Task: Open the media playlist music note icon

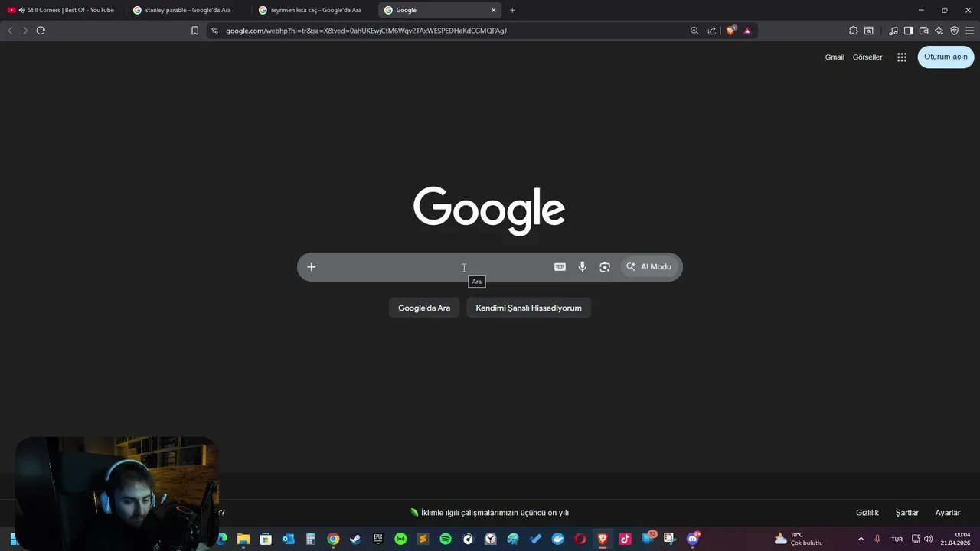Action: pyautogui.click(x=893, y=31)
